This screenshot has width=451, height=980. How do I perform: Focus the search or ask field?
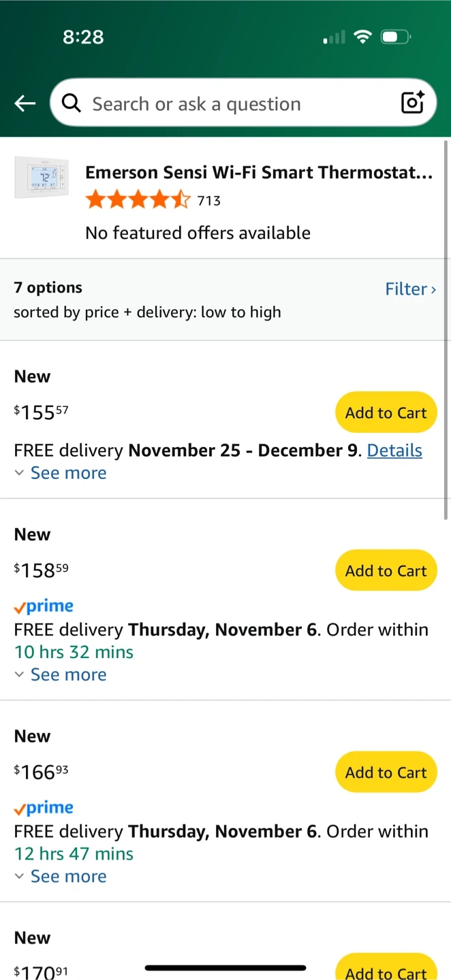232,103
